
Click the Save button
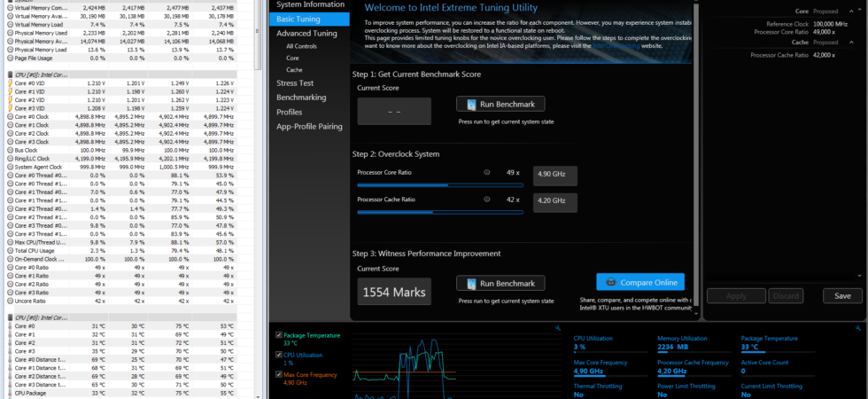842,296
